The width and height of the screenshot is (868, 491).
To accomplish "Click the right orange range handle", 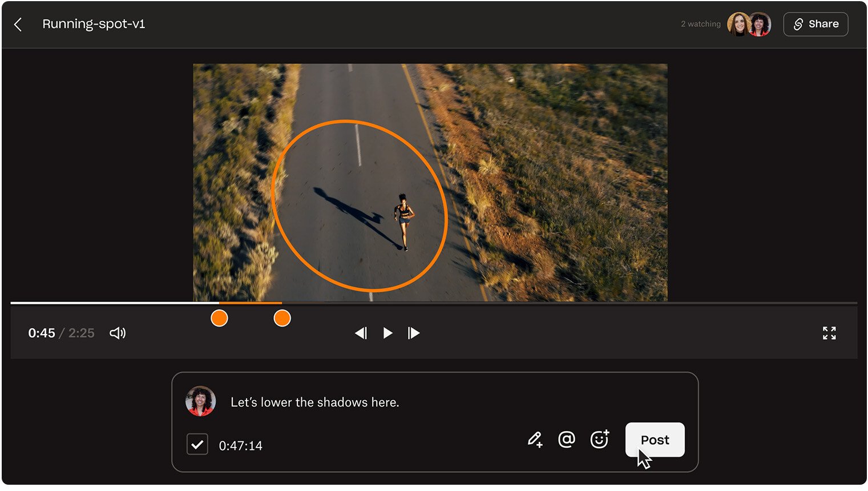I will coord(282,318).
